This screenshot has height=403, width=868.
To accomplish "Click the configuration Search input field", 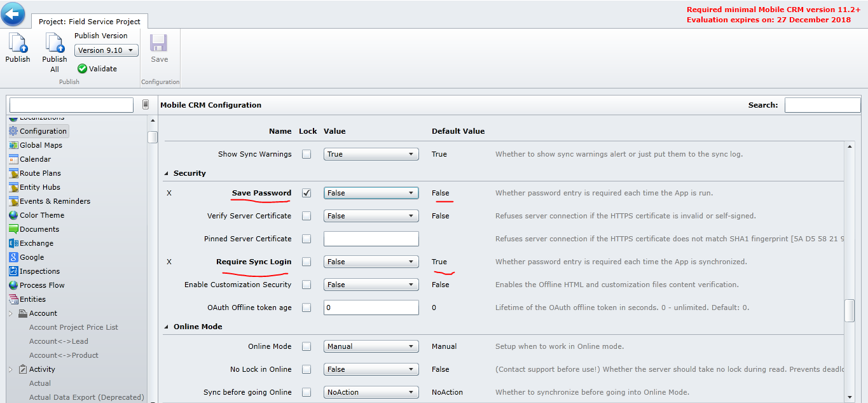I will pyautogui.click(x=822, y=105).
